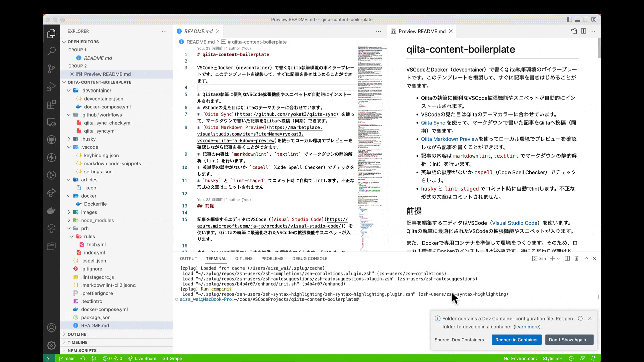Image resolution: width=644 pixels, height=362 pixels.
Task: Select the Extensions icon in the activity bar
Action: tap(51, 105)
